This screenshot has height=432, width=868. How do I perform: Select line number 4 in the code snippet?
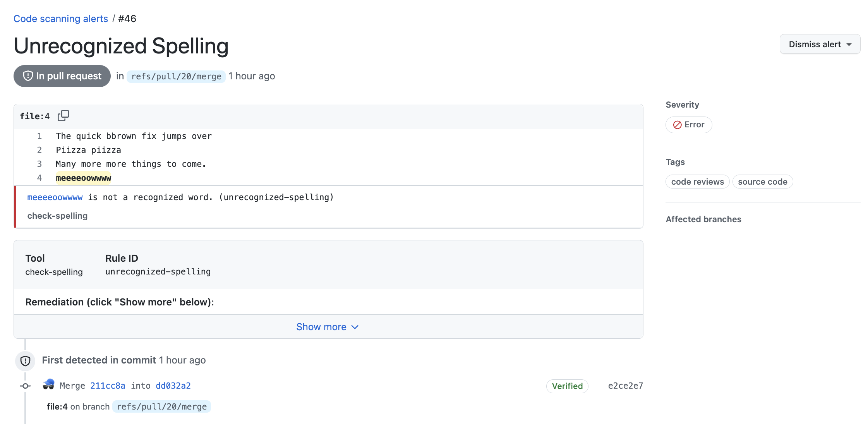click(39, 178)
